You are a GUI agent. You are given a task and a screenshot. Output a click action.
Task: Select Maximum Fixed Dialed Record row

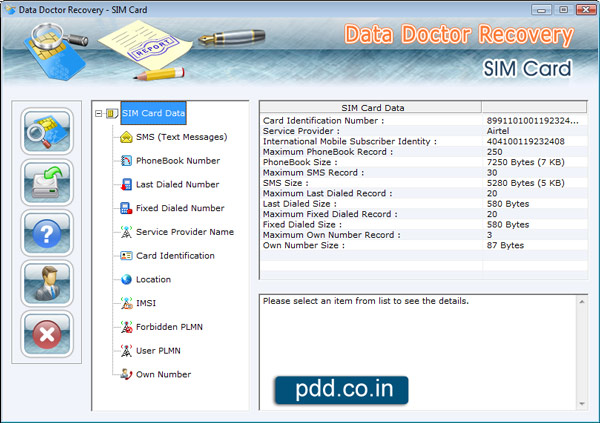[424, 214]
